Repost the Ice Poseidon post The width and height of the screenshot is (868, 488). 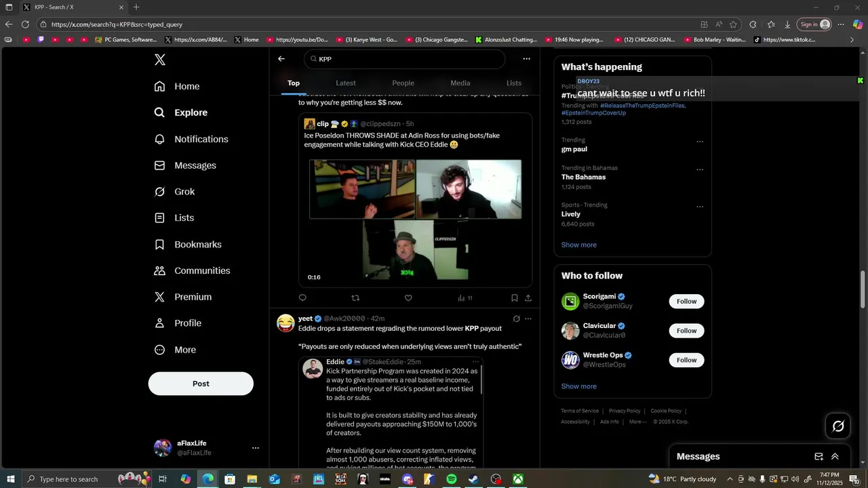(355, 298)
